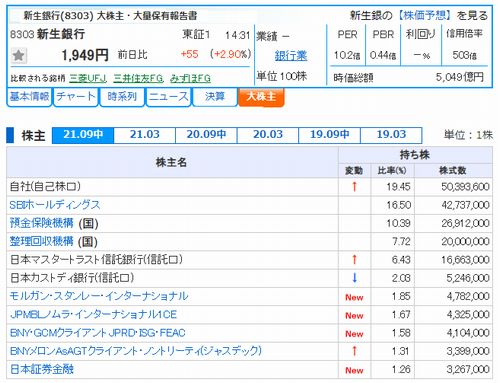Open the 預金保険機構 shareholder link

(41, 223)
